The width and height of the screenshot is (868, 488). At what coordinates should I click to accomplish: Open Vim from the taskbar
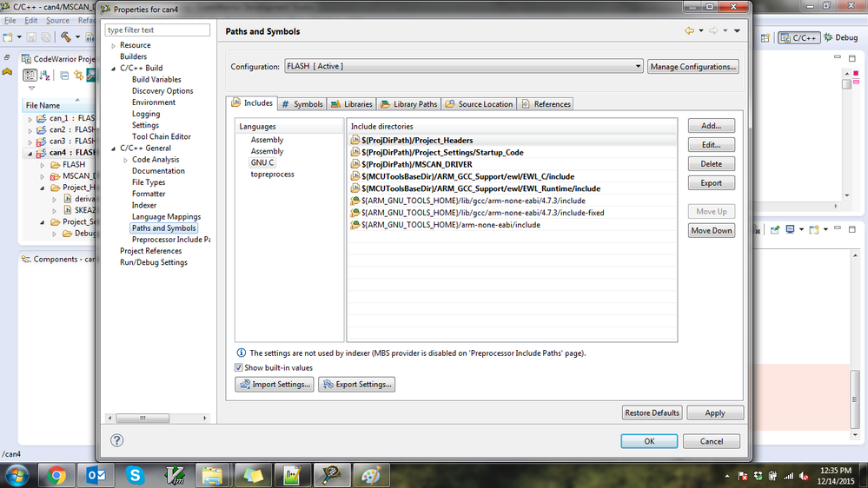[x=175, y=475]
